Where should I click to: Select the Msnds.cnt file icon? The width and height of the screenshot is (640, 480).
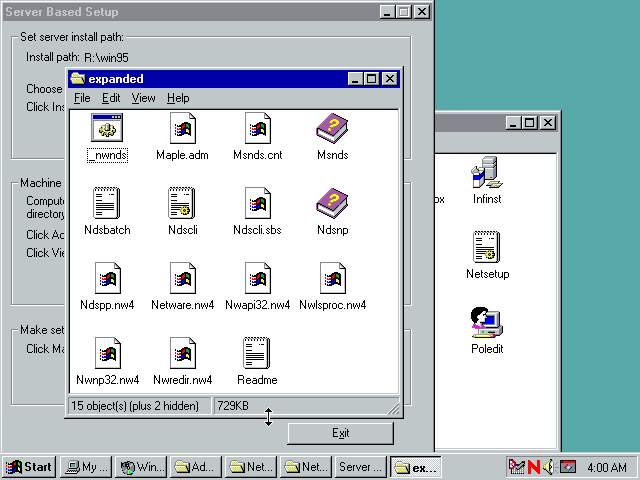click(x=258, y=128)
